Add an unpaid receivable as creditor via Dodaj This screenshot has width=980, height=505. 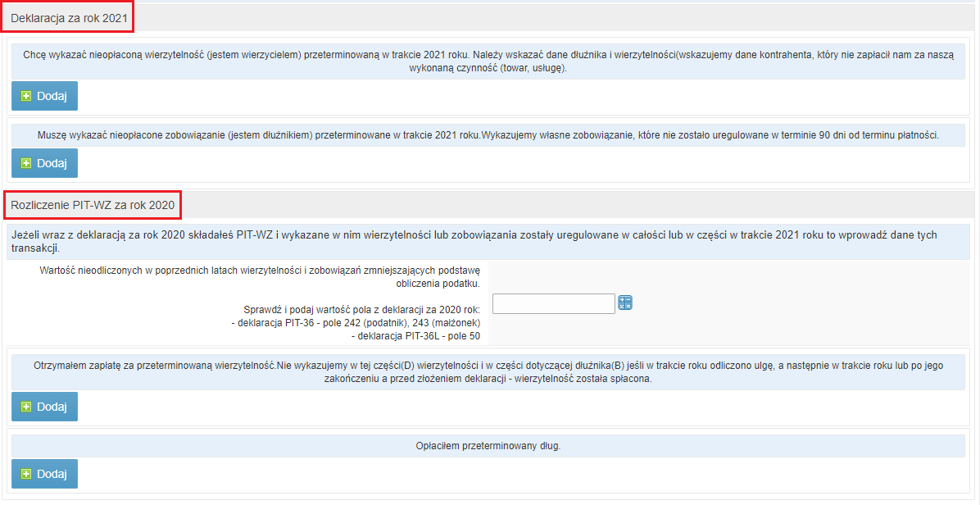click(44, 96)
